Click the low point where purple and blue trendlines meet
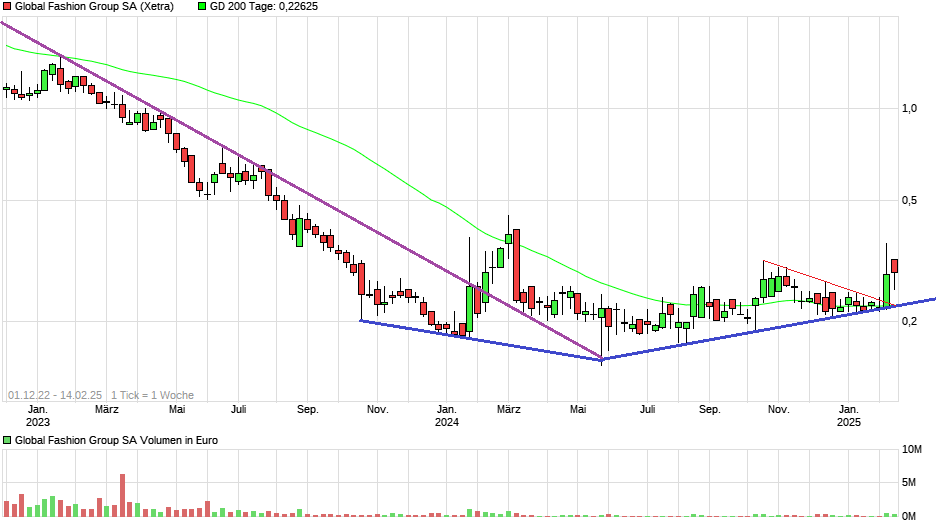The height and width of the screenshot is (526, 936). pyautogui.click(x=602, y=359)
